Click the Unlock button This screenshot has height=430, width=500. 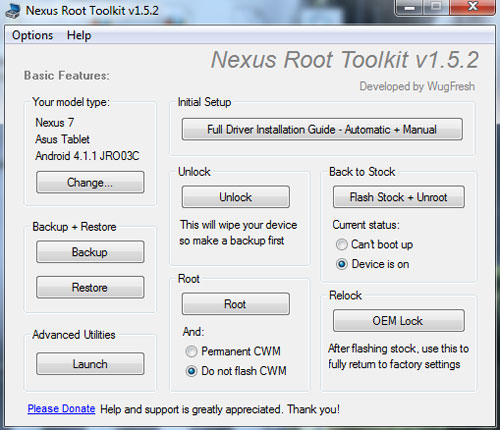click(x=236, y=197)
